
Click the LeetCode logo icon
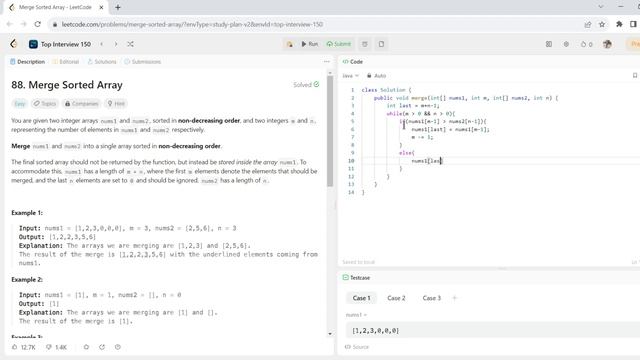[x=14, y=44]
